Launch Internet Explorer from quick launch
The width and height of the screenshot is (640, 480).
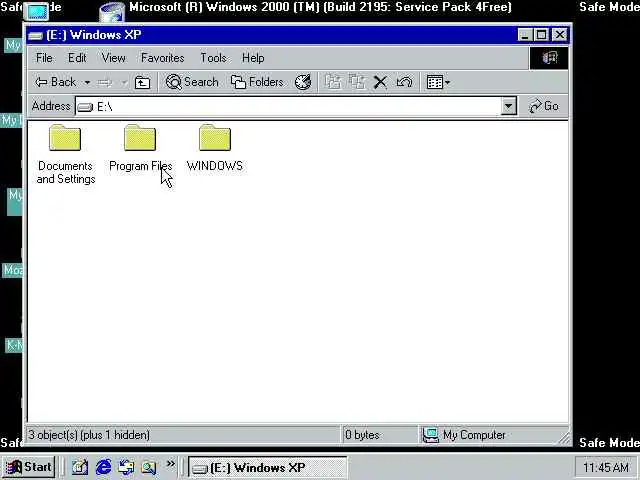pyautogui.click(x=103, y=467)
